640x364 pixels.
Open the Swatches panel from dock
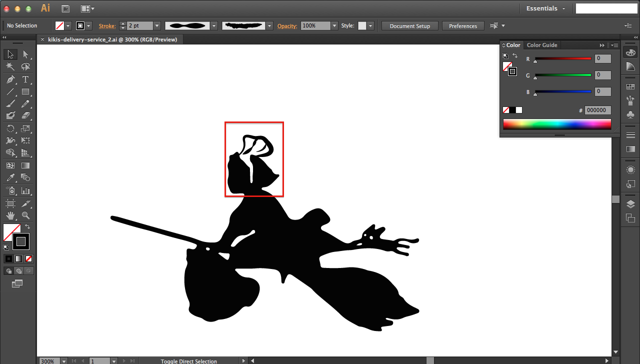pyautogui.click(x=630, y=86)
